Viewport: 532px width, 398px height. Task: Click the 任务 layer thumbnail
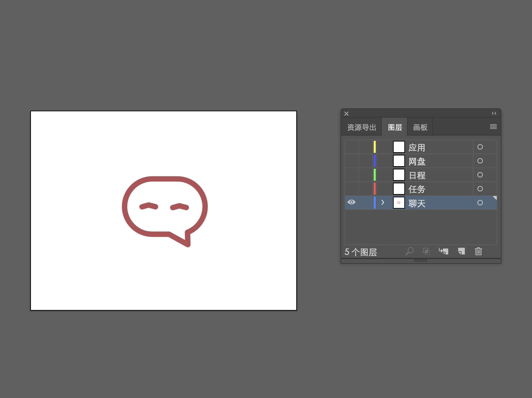(x=399, y=189)
